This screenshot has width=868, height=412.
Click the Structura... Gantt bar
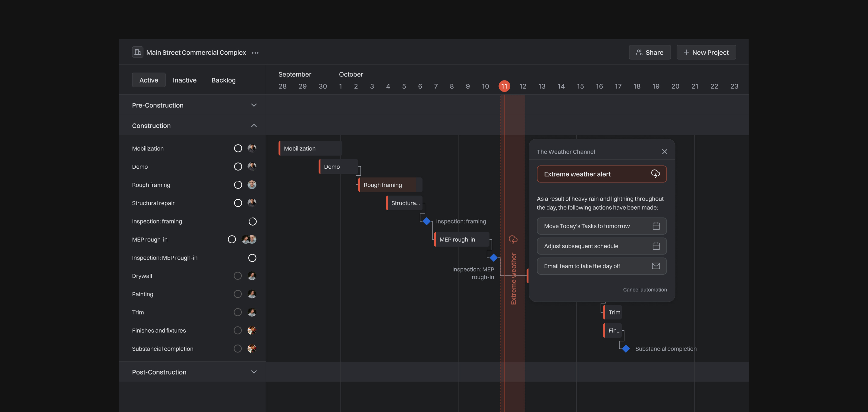coord(404,203)
